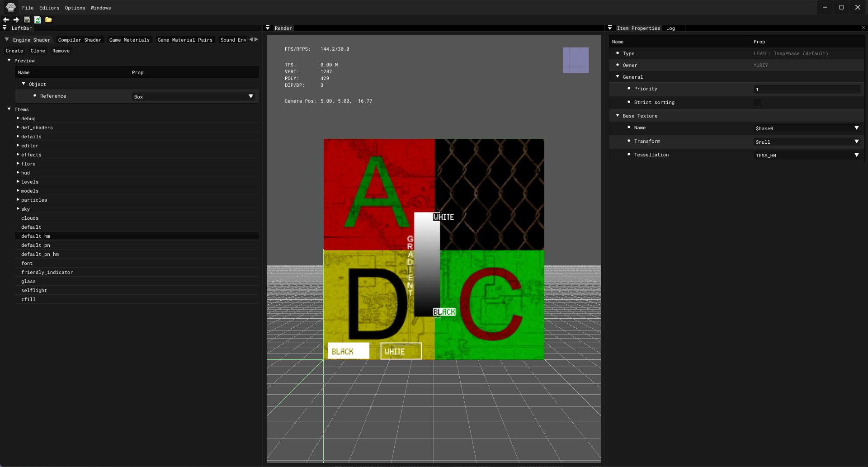The width and height of the screenshot is (868, 467).
Task: Click the collapse triangle on the LeftBar panel header
Action: (5, 28)
